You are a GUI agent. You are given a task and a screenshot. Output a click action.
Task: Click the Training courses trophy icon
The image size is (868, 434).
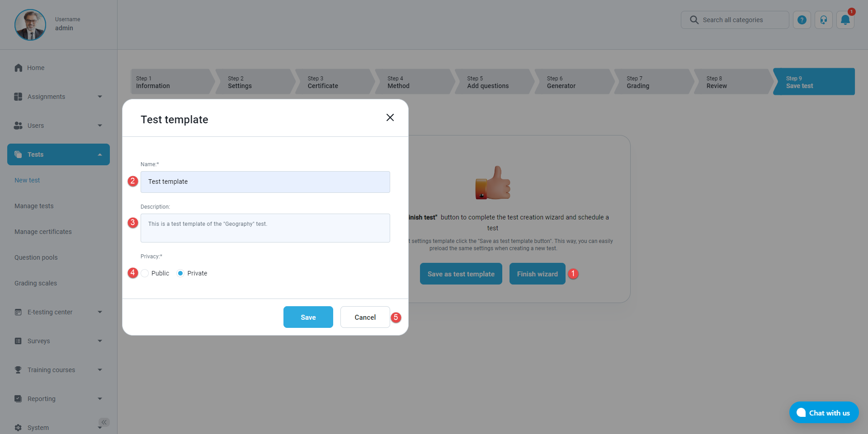coord(18,370)
